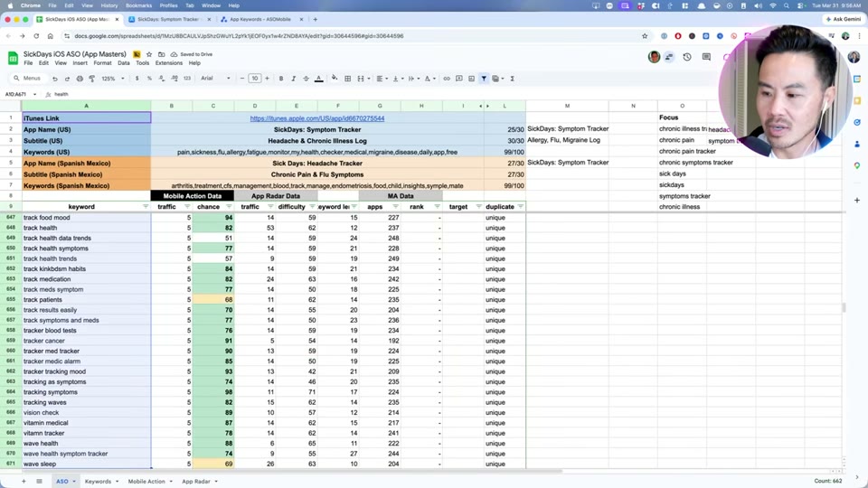Open the Extensions menu

coord(169,63)
